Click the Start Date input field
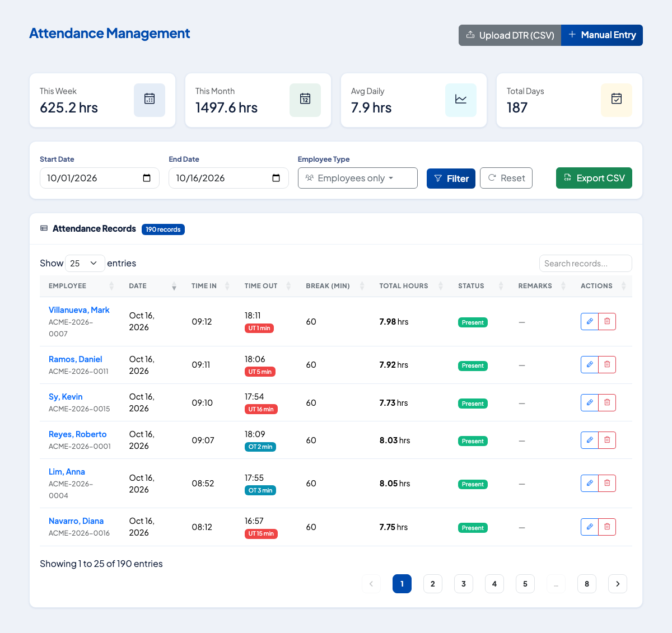 [x=100, y=178]
